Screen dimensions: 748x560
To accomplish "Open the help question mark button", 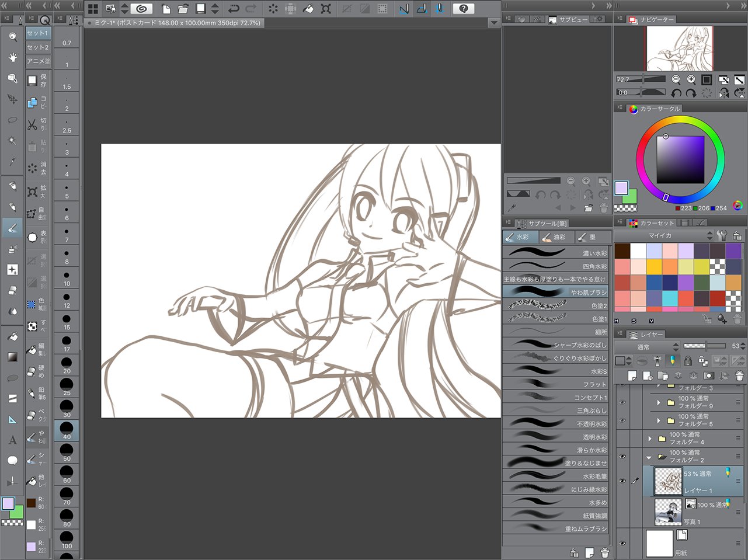I will (x=463, y=9).
